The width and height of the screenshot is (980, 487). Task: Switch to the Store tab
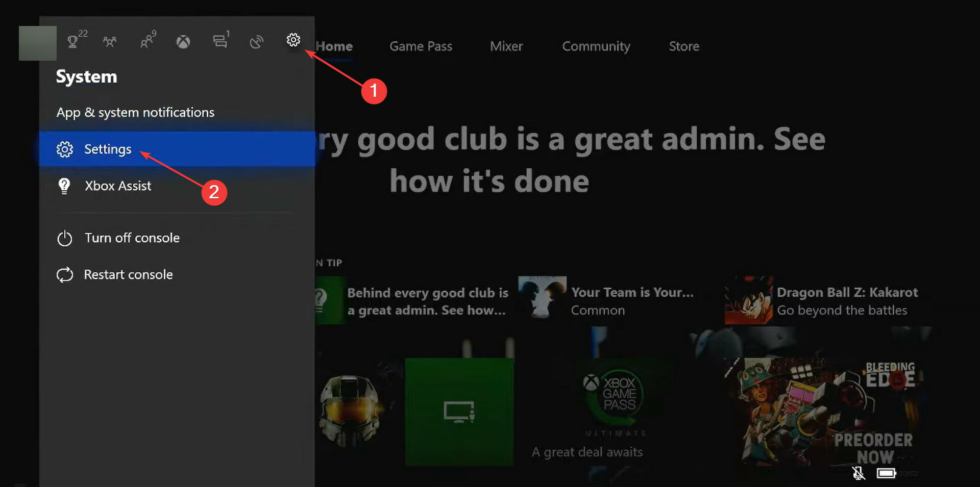point(684,46)
